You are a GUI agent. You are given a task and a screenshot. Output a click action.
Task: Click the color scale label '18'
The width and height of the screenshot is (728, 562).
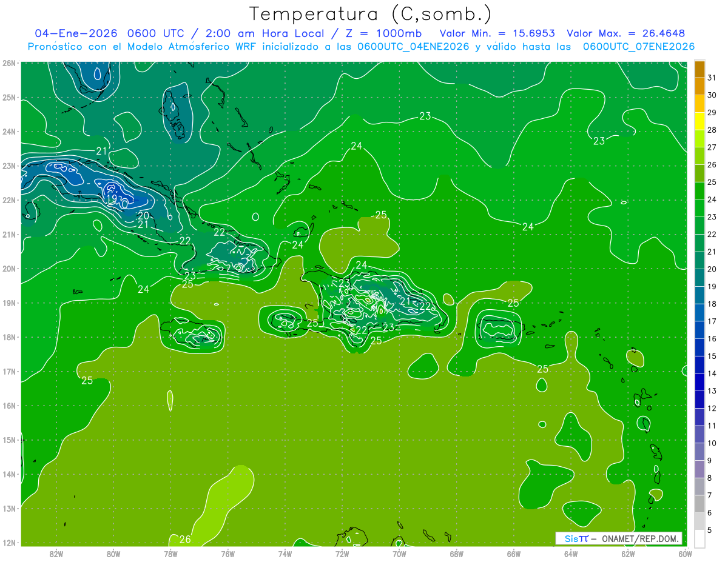[712, 304]
